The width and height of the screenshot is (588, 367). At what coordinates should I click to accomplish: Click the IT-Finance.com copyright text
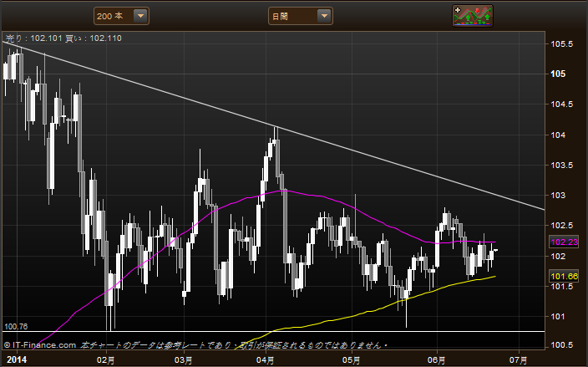coord(40,345)
